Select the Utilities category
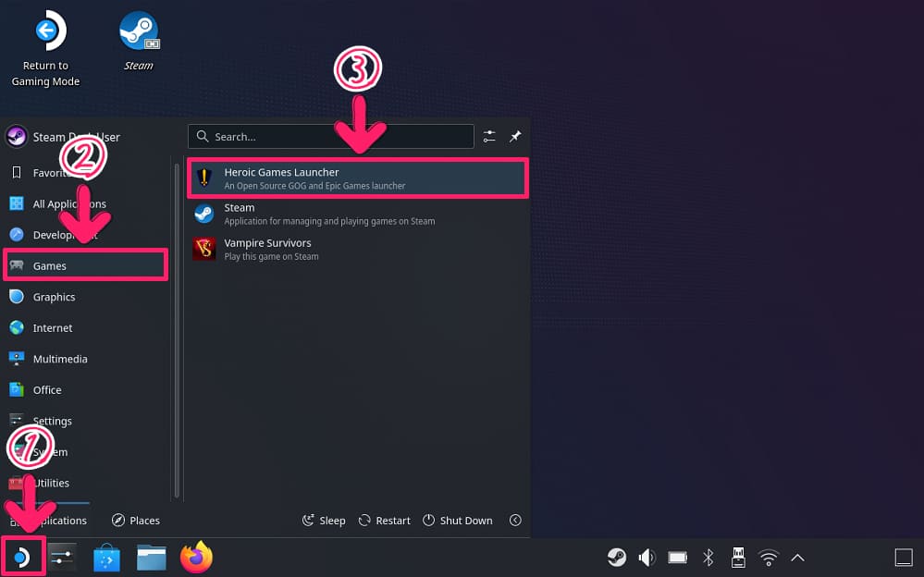924x577 pixels. coord(87,483)
